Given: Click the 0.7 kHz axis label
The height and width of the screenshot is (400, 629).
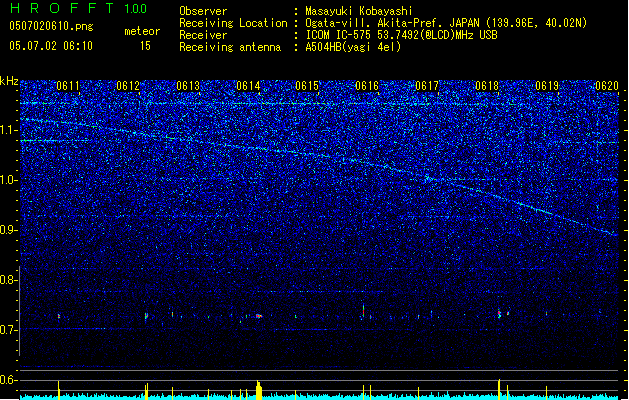Looking at the screenshot, I should tap(9, 330).
